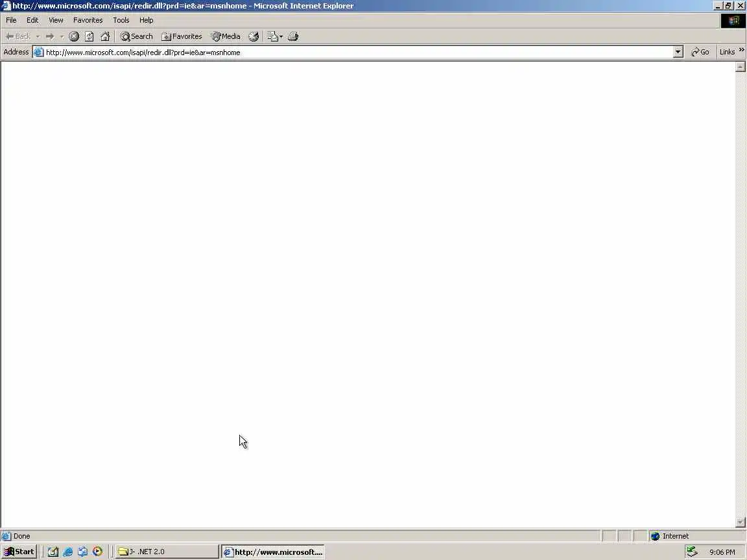
Task: Click the scrollbar up arrow
Action: (740, 67)
